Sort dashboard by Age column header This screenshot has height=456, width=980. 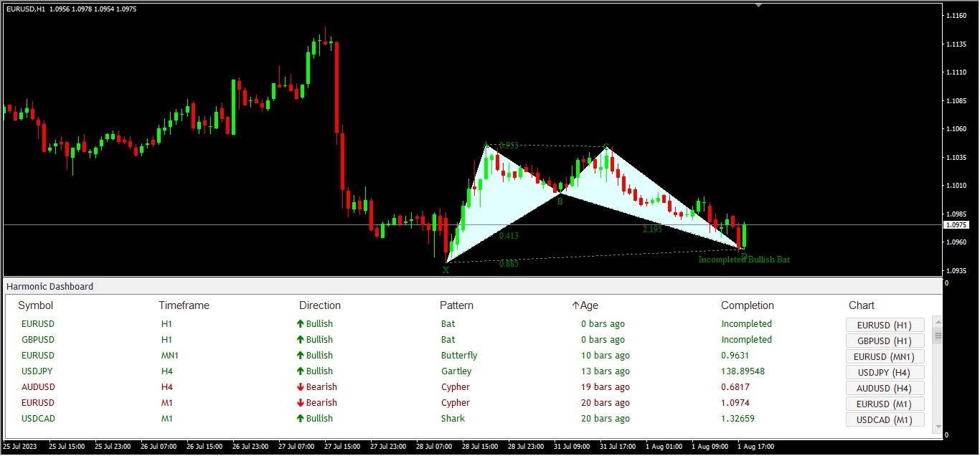[x=589, y=305]
